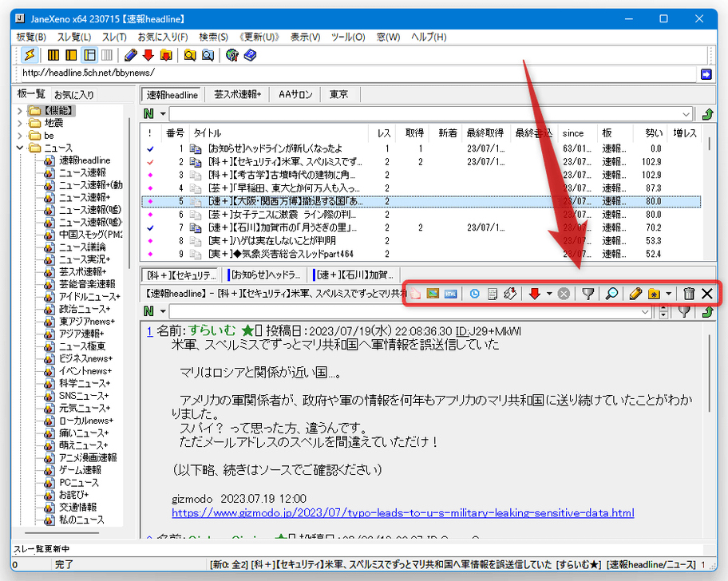The image size is (728, 581).
Task: Click the URL address bar field
Action: [358, 73]
